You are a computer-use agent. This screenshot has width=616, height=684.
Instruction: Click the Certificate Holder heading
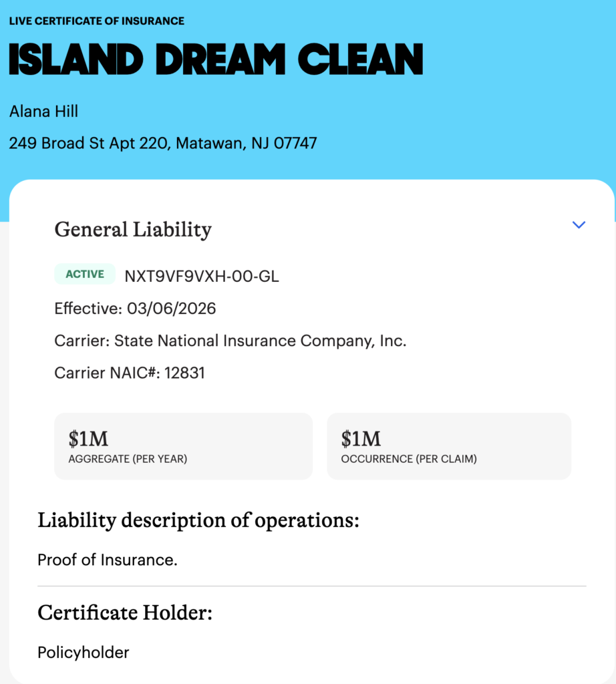[x=125, y=613]
